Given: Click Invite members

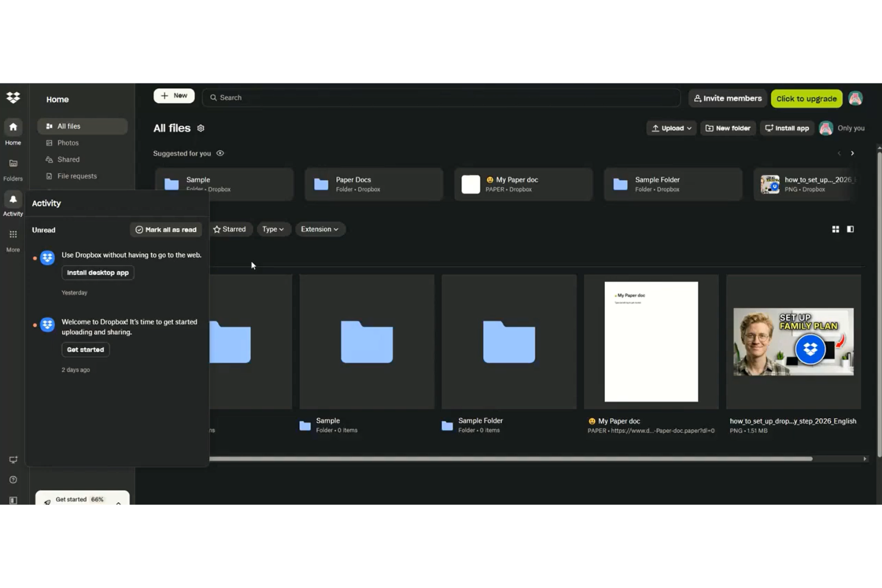Looking at the screenshot, I should click(728, 98).
